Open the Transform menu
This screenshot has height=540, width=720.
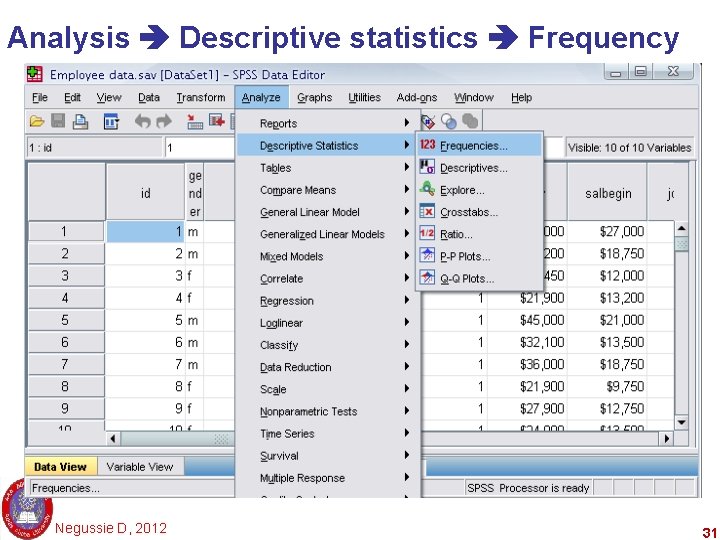coord(201,97)
